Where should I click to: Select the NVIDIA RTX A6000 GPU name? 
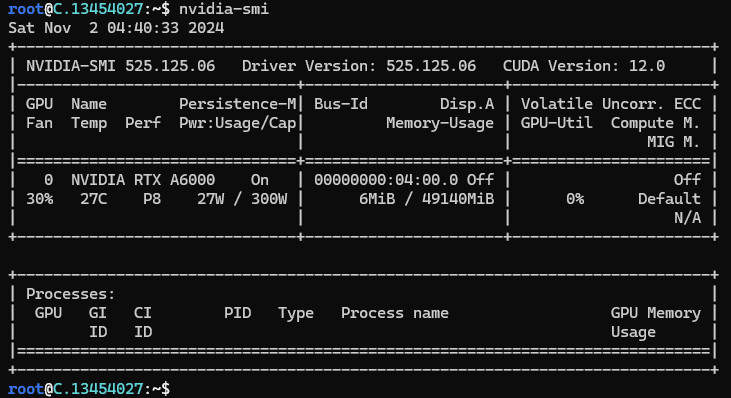point(143,180)
